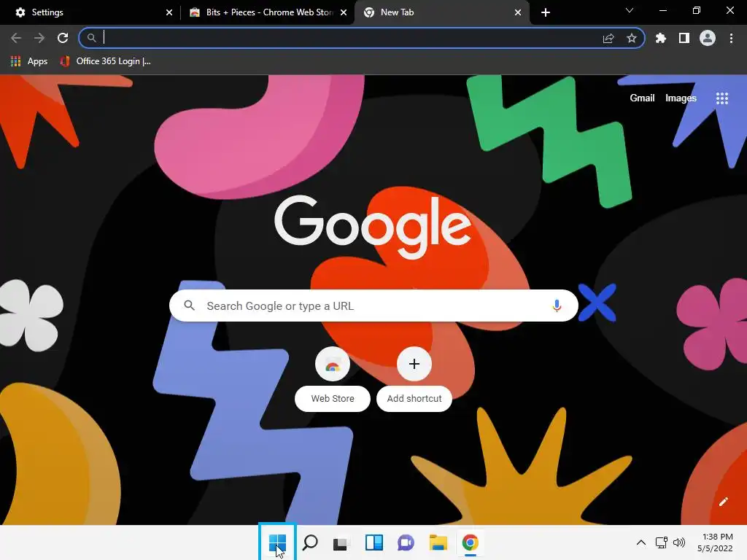Open the volume tray icon
The width and height of the screenshot is (747, 560).
679,542
